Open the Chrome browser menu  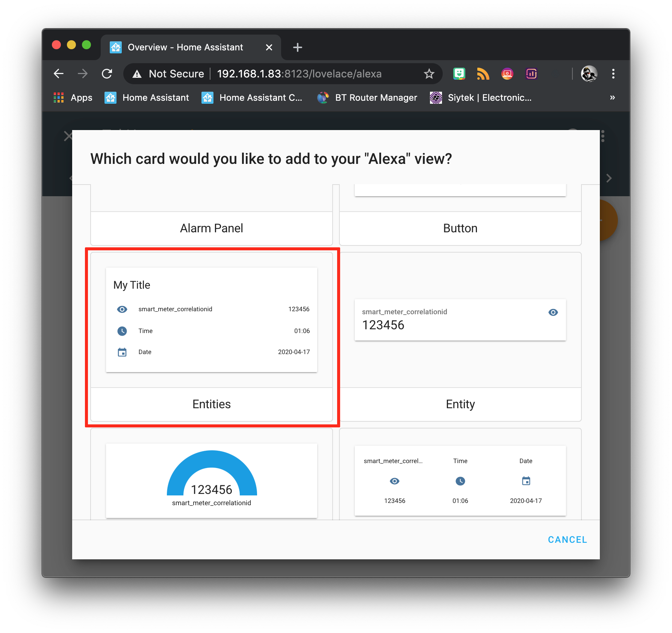[x=613, y=74]
